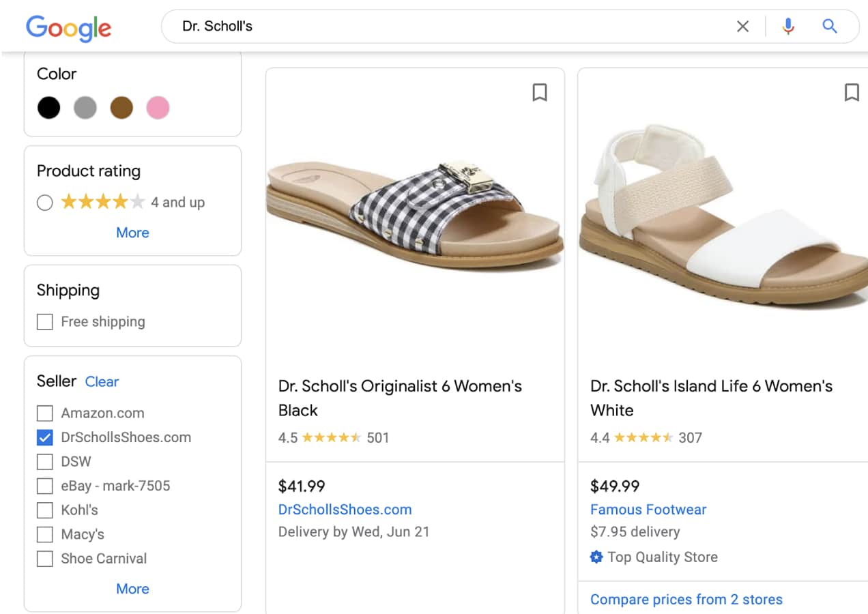Check the Macy's seller checkbox
Screen dimensions: 868x614
(x=44, y=534)
